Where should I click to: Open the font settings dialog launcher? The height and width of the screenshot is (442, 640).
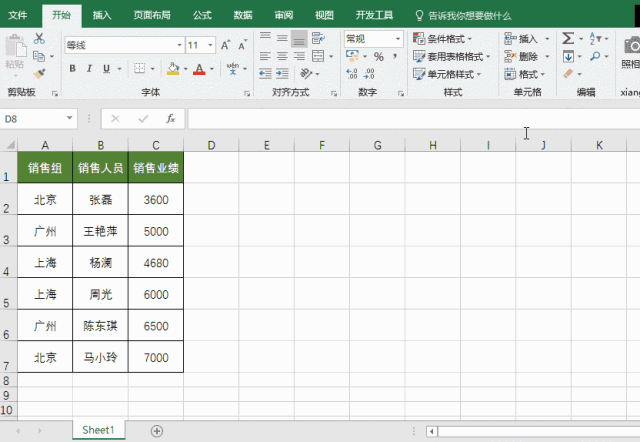(x=247, y=93)
